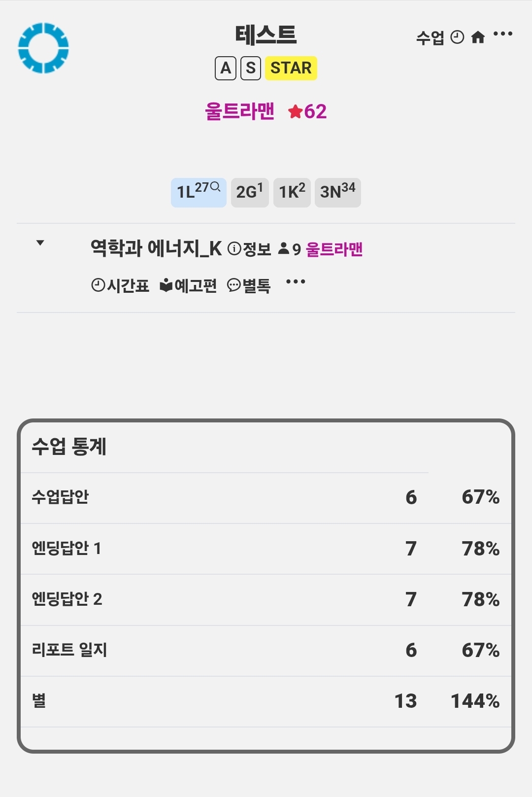Image resolution: width=532 pixels, height=797 pixels.
Task: Open the 예고편 preview link
Action: pyautogui.click(x=188, y=285)
